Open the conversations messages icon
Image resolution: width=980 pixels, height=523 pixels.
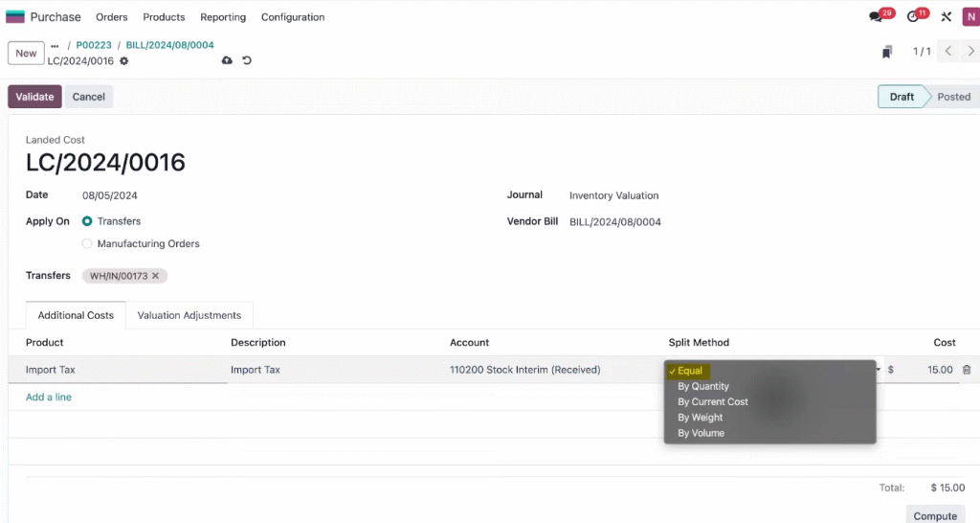tap(877, 17)
